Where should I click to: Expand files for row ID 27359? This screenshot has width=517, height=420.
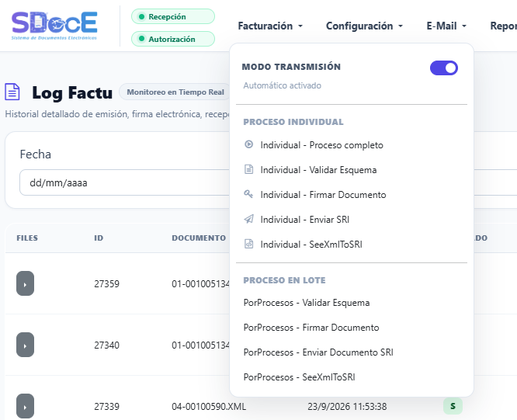pyautogui.click(x=25, y=283)
